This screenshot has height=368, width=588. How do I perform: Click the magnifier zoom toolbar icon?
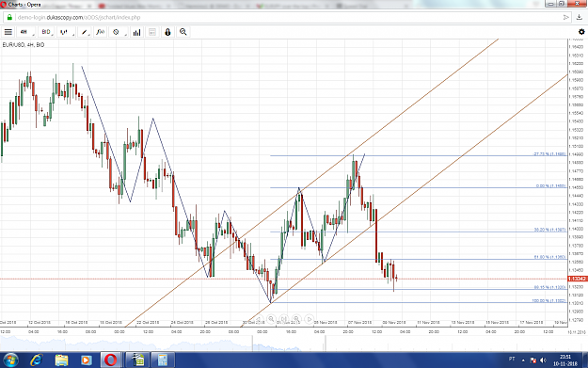(x=183, y=32)
